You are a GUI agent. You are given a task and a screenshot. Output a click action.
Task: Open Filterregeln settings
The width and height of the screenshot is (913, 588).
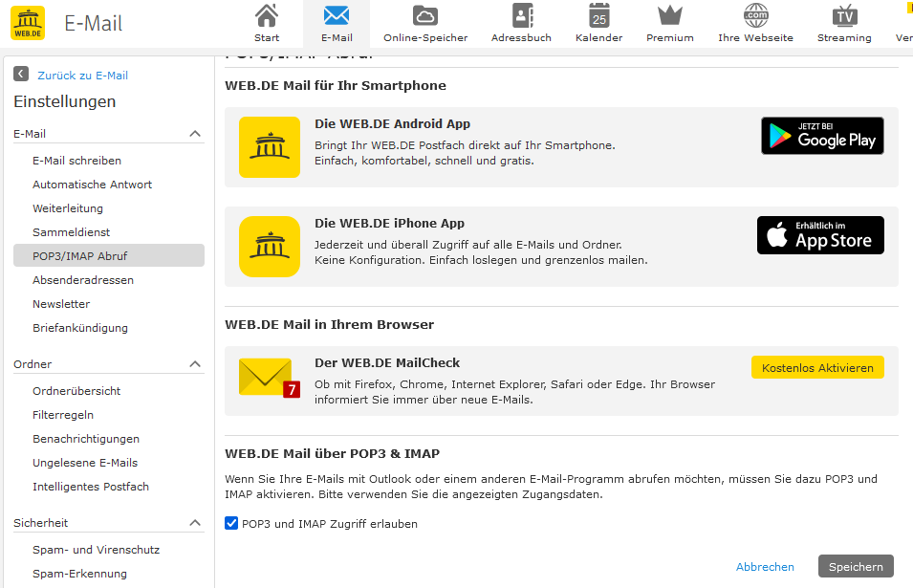63,415
